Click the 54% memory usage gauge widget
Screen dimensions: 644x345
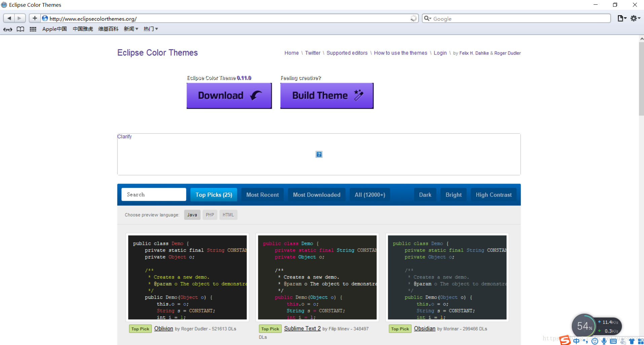(584, 326)
